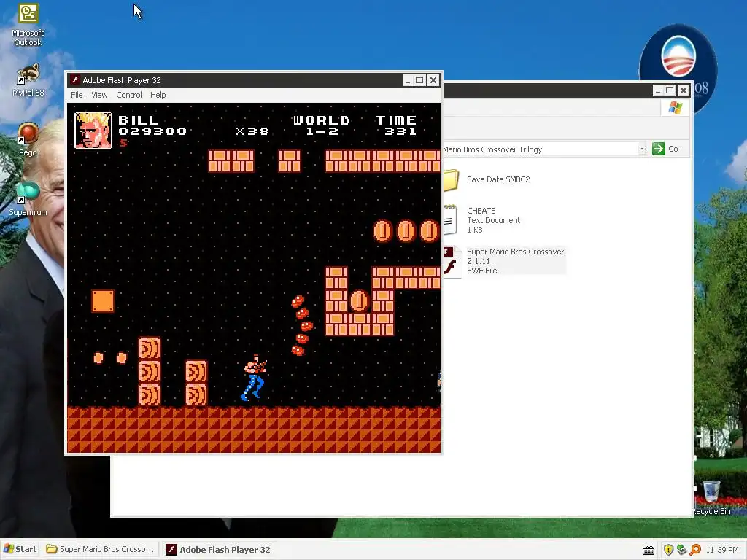747x560 pixels.
Task: Open the View menu in Flash Player
Action: (99, 95)
